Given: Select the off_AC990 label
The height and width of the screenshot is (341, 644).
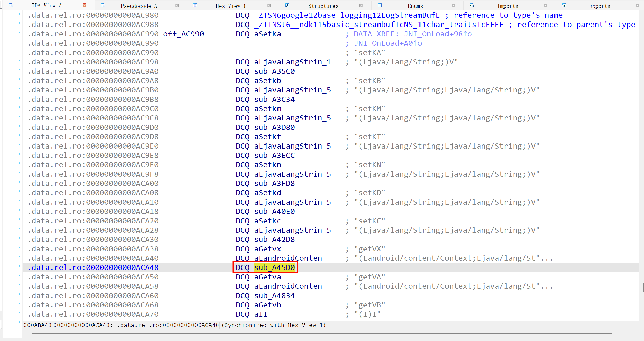Looking at the screenshot, I should click(183, 34).
